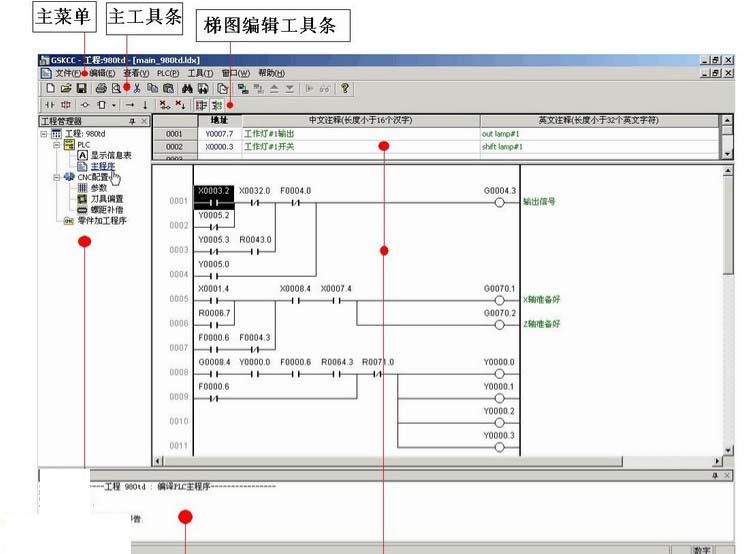
Task: Insert a horizontal line arrow
Action: coord(130,105)
